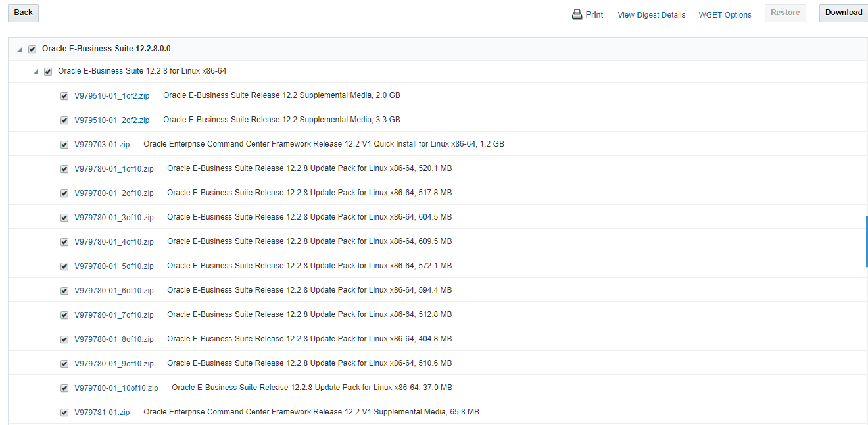Viewport: 868px width, 425px height.
Task: Collapse the 12.2.8 for Linux x86-64 node
Action: [36, 72]
